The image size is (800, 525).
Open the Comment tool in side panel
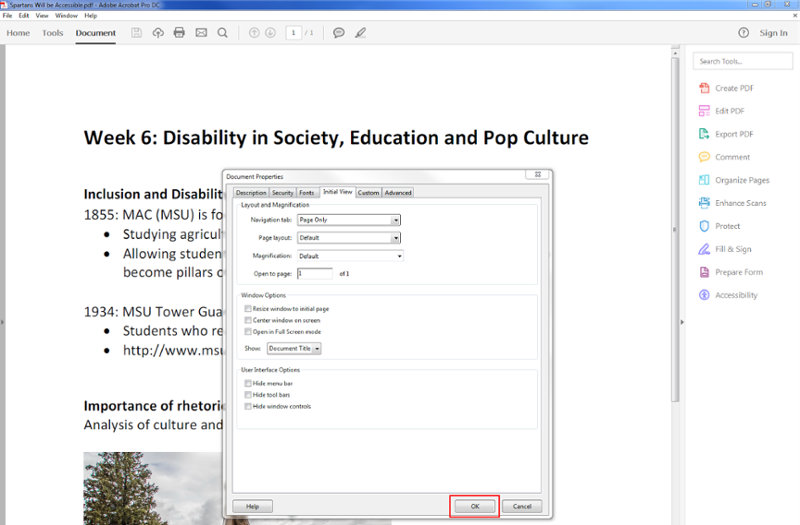coord(724,157)
